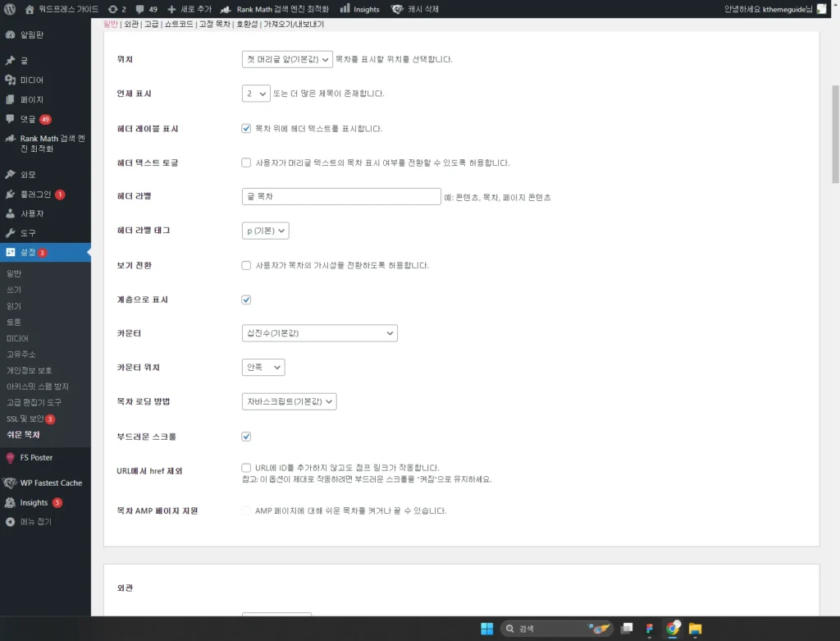This screenshot has width=840, height=641.
Task: Click the 캐시 삭제 cache icon
Action: click(397, 9)
